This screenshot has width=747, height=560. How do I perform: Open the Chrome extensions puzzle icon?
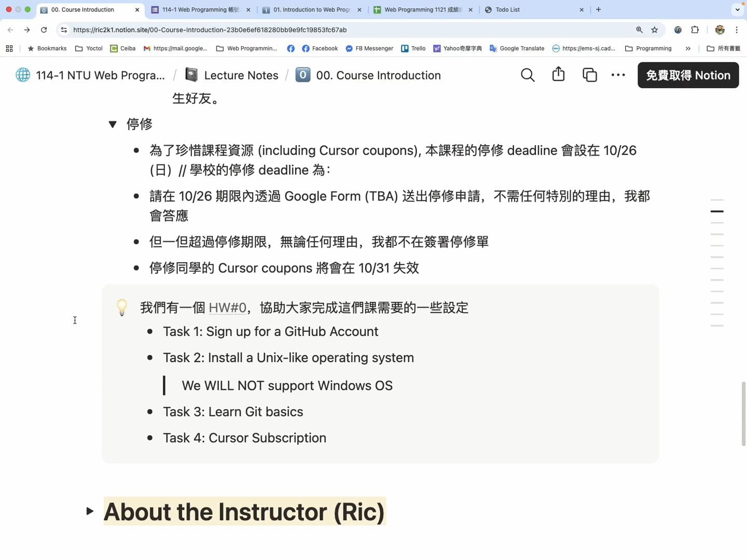click(x=695, y=30)
